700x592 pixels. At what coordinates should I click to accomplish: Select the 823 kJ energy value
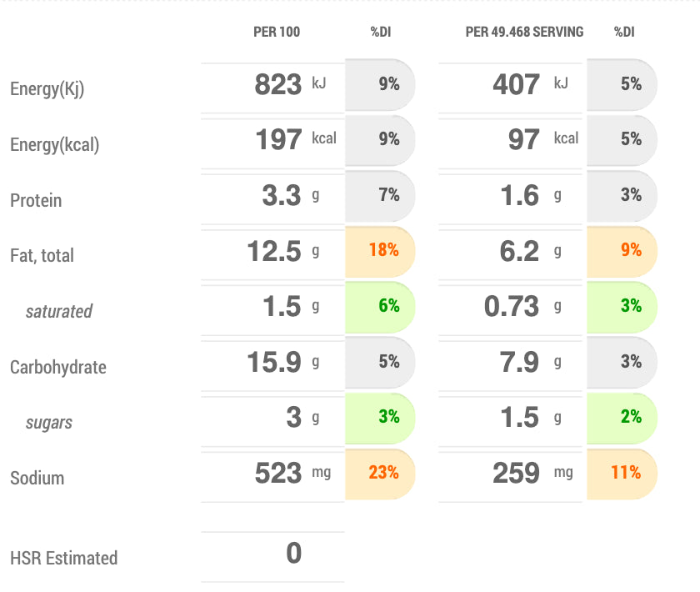tap(278, 84)
